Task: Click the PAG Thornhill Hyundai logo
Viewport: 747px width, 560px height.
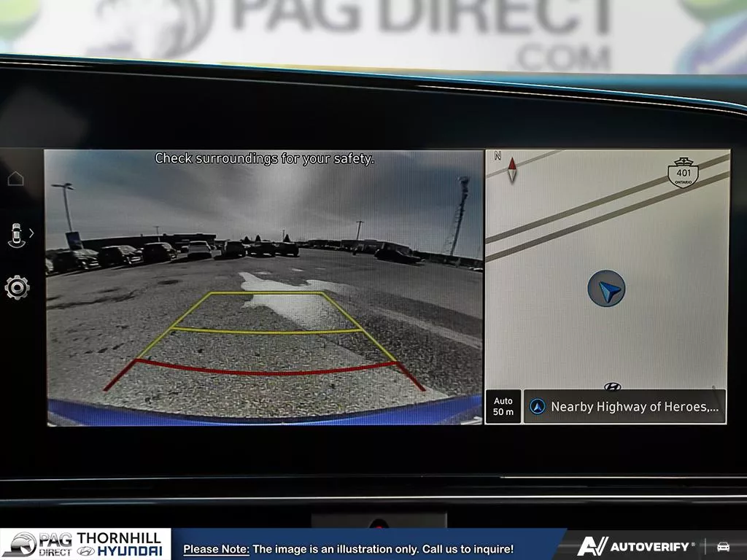Action: coord(85,545)
